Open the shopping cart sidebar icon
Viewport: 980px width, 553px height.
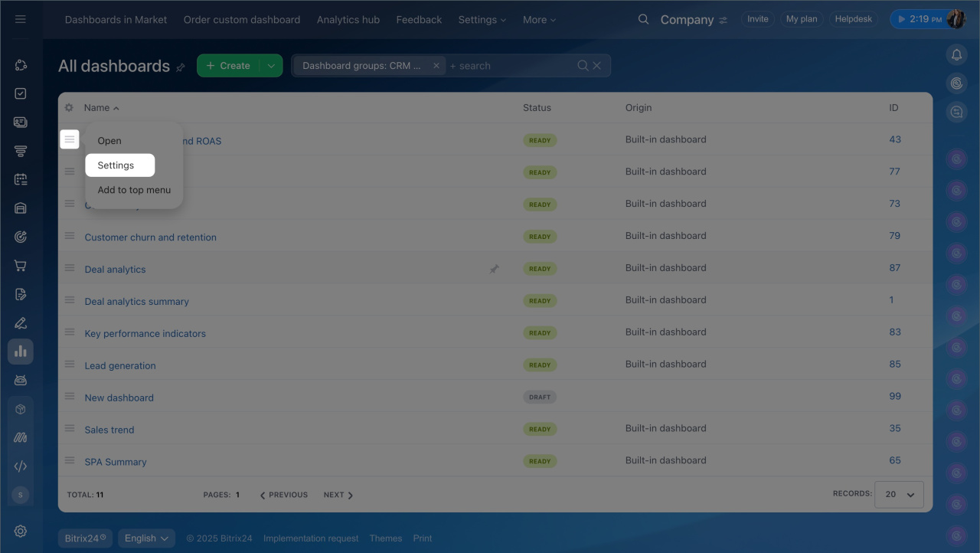point(21,266)
